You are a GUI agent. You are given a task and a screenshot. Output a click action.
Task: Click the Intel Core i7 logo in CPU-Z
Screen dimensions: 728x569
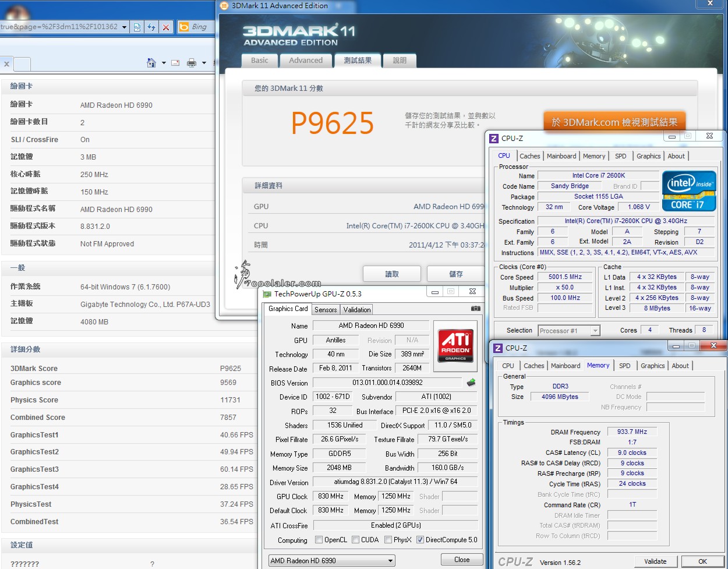(x=689, y=191)
